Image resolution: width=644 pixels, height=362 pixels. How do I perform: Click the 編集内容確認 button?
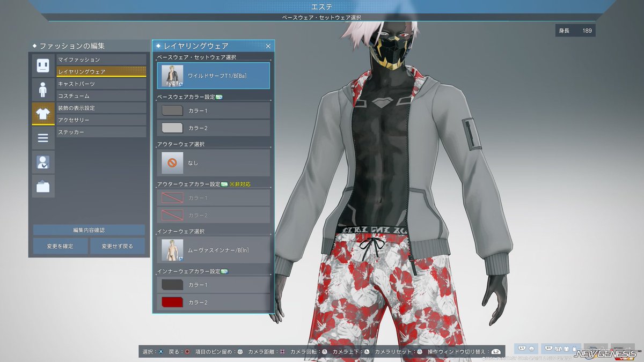[x=89, y=230]
